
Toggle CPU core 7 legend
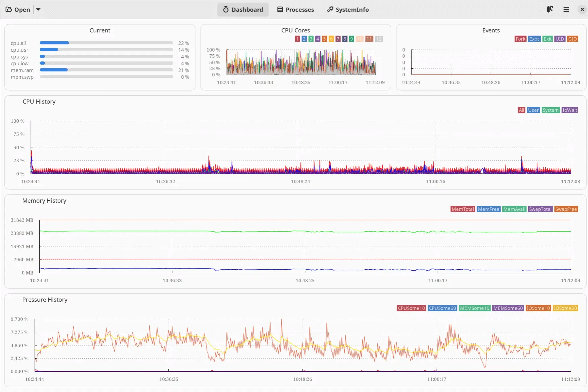click(338, 39)
